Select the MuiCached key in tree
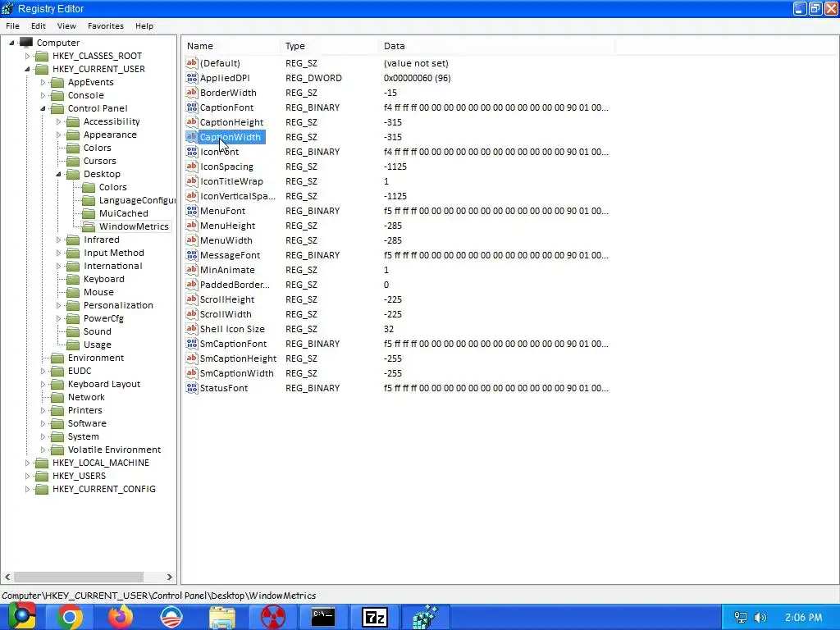This screenshot has width=840, height=630. (123, 213)
